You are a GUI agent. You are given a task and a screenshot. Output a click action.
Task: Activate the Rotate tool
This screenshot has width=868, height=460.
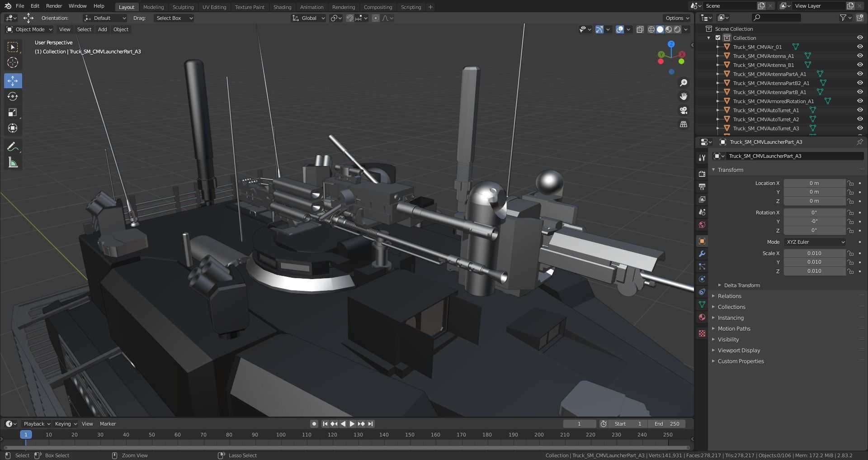pyautogui.click(x=13, y=96)
